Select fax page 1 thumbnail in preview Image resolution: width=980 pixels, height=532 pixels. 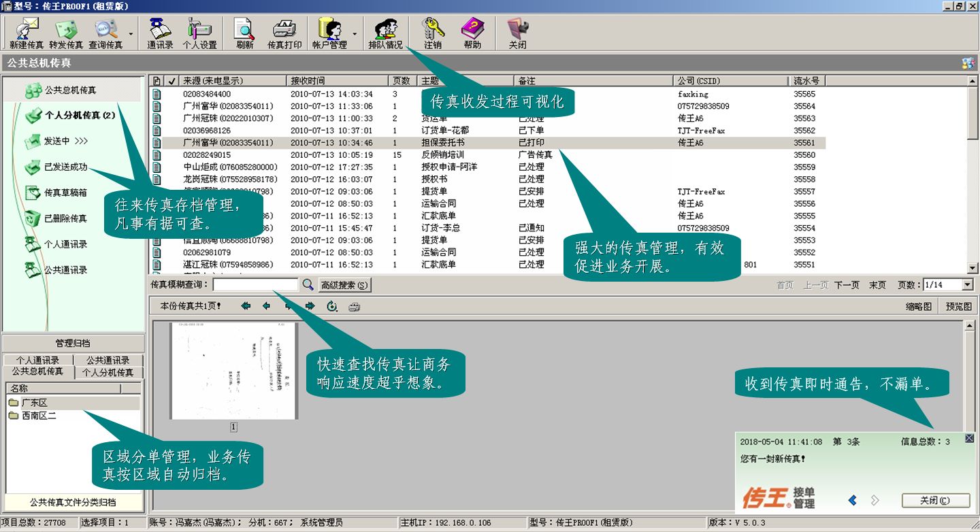pyautogui.click(x=233, y=371)
